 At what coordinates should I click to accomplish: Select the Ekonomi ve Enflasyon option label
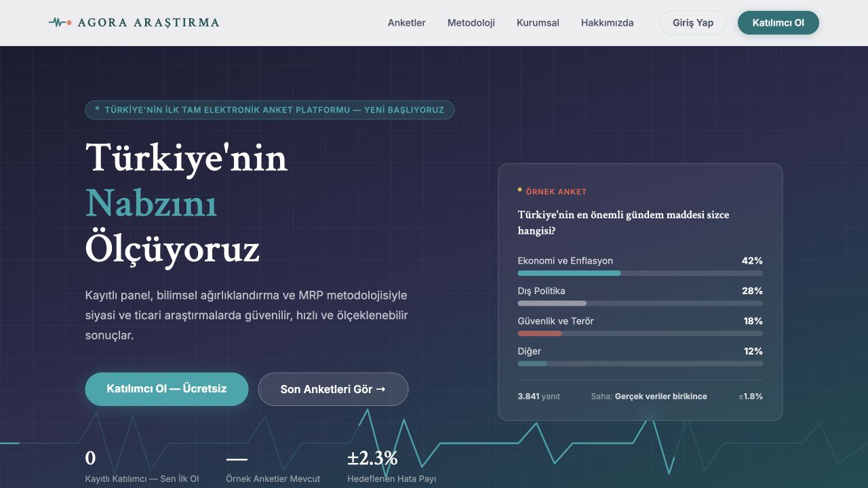point(566,261)
